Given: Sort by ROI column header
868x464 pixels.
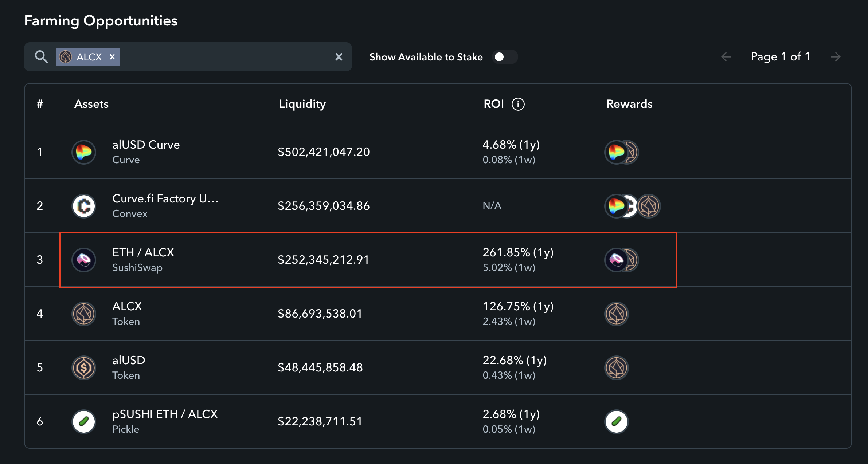Looking at the screenshot, I should coord(494,104).
